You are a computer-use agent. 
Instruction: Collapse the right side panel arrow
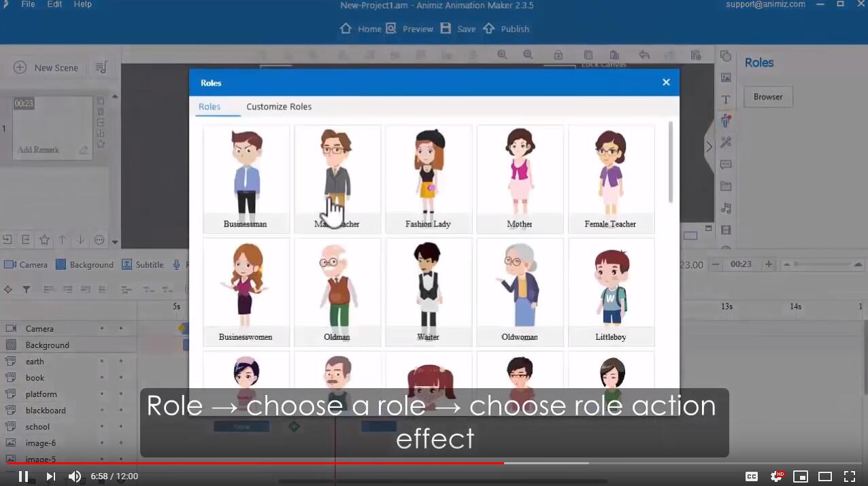point(710,146)
